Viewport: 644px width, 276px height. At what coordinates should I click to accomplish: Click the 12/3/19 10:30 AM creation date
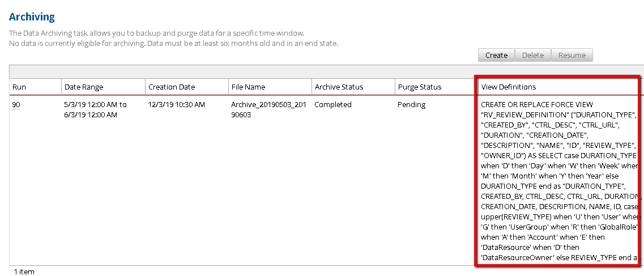176,105
